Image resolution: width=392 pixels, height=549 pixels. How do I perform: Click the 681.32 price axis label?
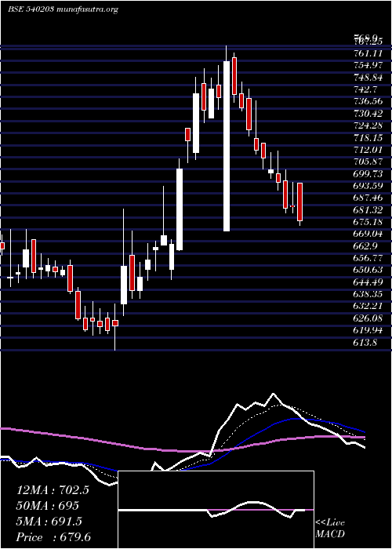click(x=368, y=209)
